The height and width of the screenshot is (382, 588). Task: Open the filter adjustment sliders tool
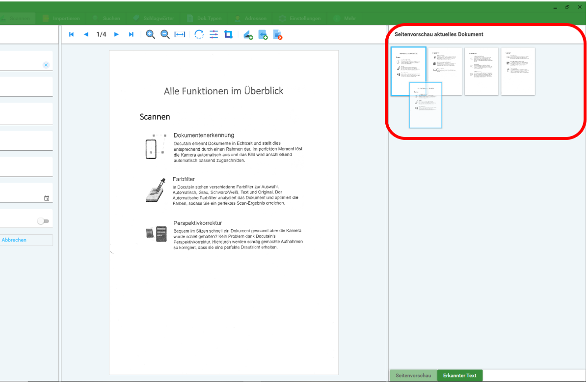[x=214, y=34]
